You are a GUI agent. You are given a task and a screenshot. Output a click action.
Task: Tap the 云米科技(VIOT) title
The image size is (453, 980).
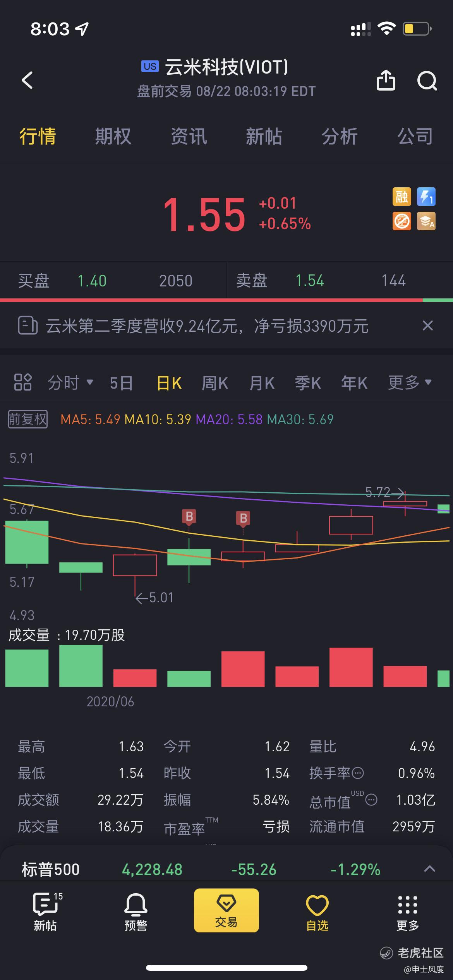click(226, 67)
